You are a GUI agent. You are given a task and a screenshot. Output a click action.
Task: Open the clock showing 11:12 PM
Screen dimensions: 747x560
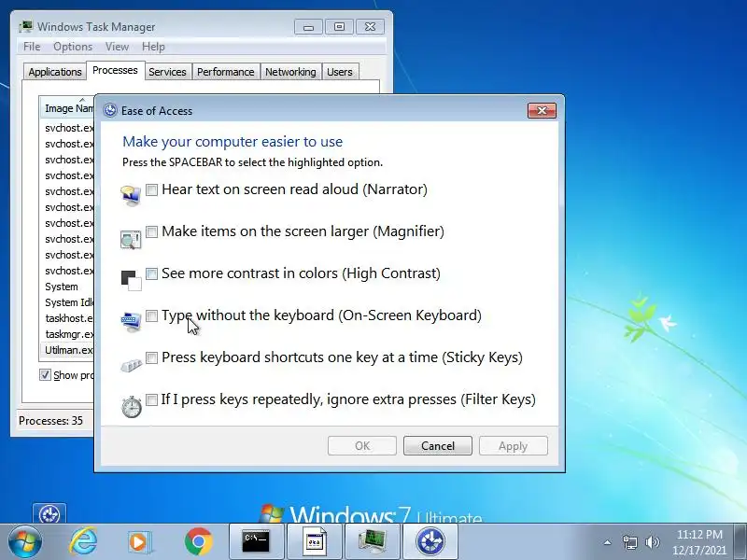coord(699,542)
